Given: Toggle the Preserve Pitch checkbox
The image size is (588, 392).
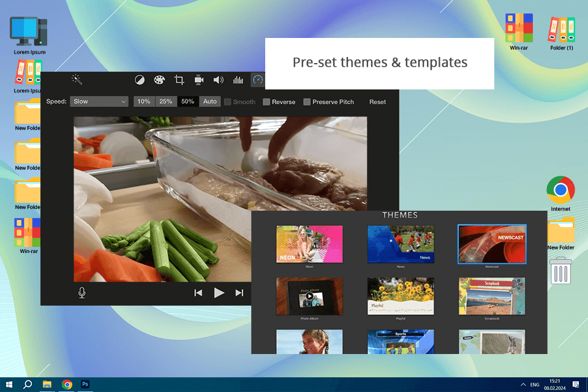Looking at the screenshot, I should point(307,102).
